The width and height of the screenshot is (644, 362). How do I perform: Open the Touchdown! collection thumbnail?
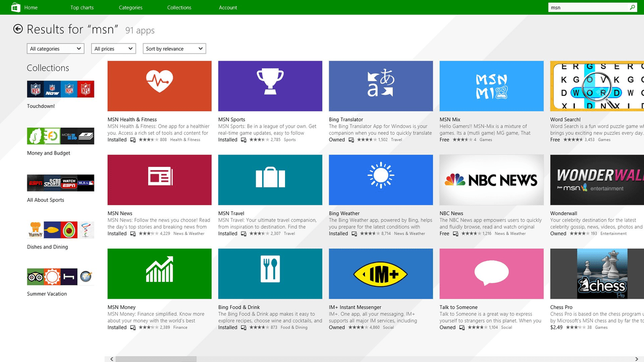coord(61,89)
